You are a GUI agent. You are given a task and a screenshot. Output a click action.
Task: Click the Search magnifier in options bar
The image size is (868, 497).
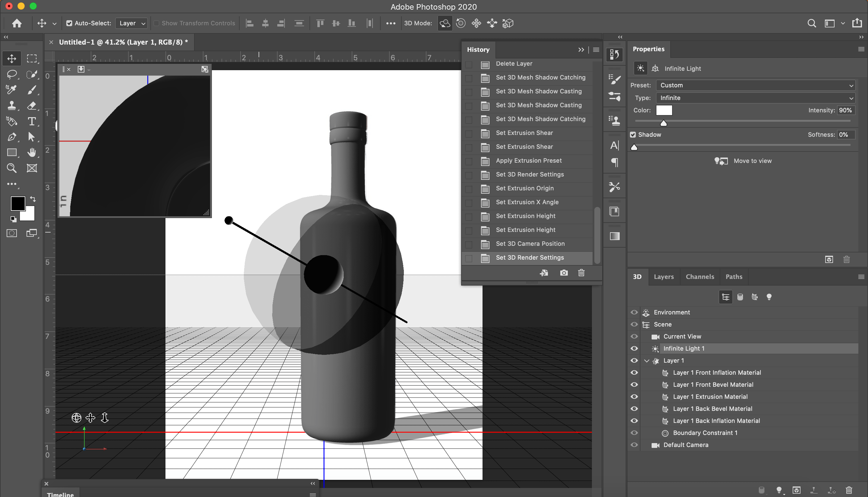click(811, 23)
